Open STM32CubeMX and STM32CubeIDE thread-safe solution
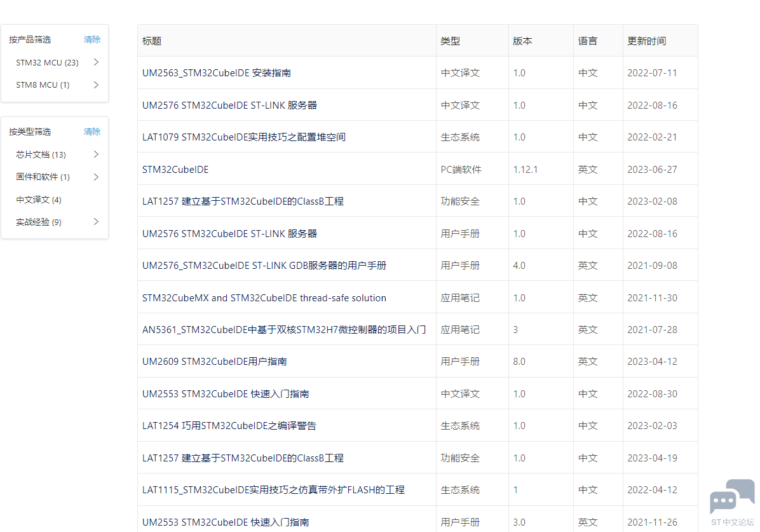760x532 pixels. (264, 297)
